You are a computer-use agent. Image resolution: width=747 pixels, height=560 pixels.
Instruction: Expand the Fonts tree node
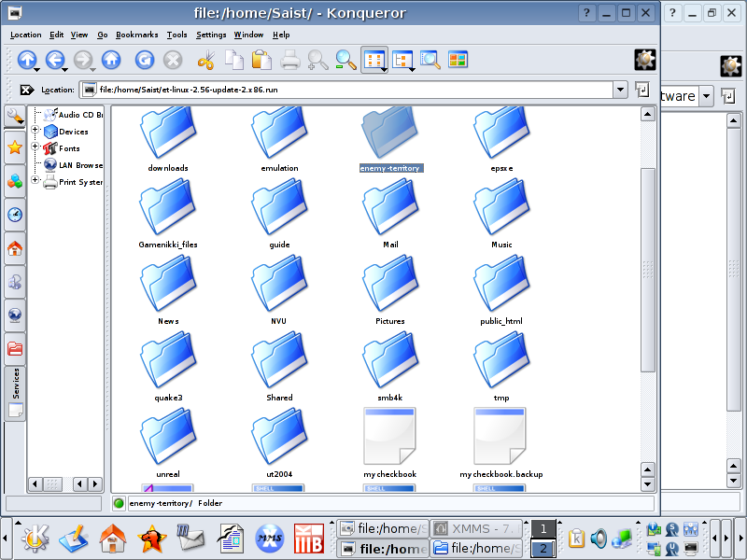tap(36, 147)
